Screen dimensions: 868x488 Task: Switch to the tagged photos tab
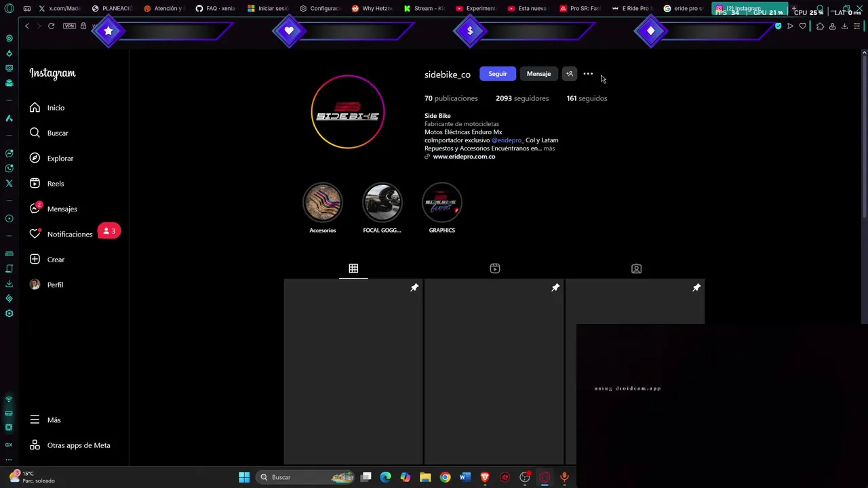pyautogui.click(x=636, y=268)
